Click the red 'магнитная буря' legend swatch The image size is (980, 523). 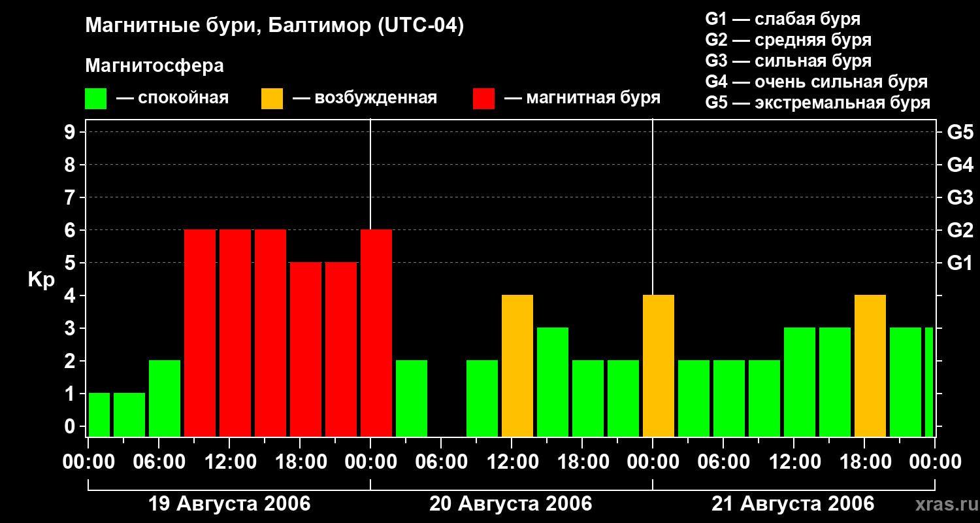[x=484, y=99]
